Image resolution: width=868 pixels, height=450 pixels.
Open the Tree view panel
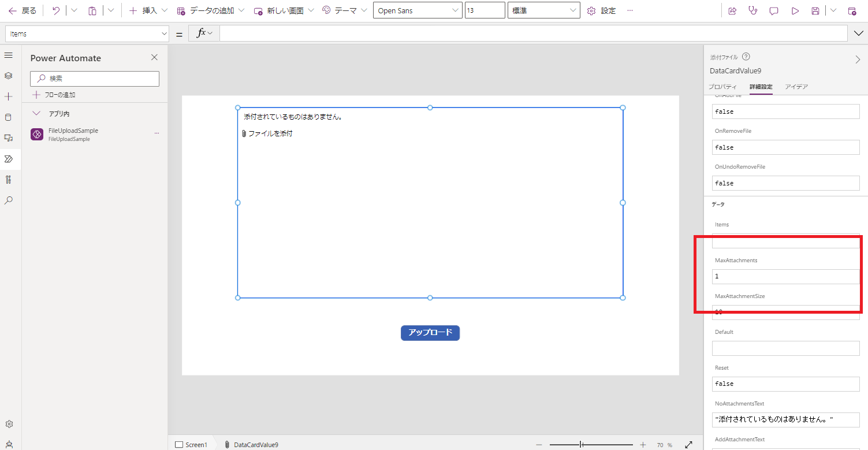(8, 76)
